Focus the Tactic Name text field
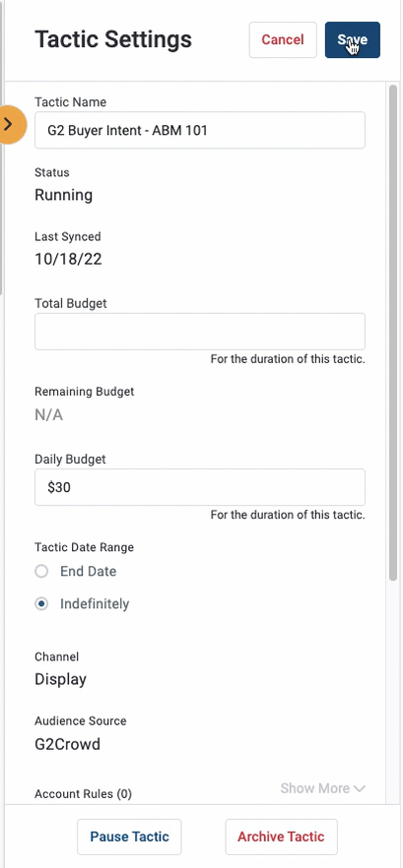 pyautogui.click(x=200, y=130)
